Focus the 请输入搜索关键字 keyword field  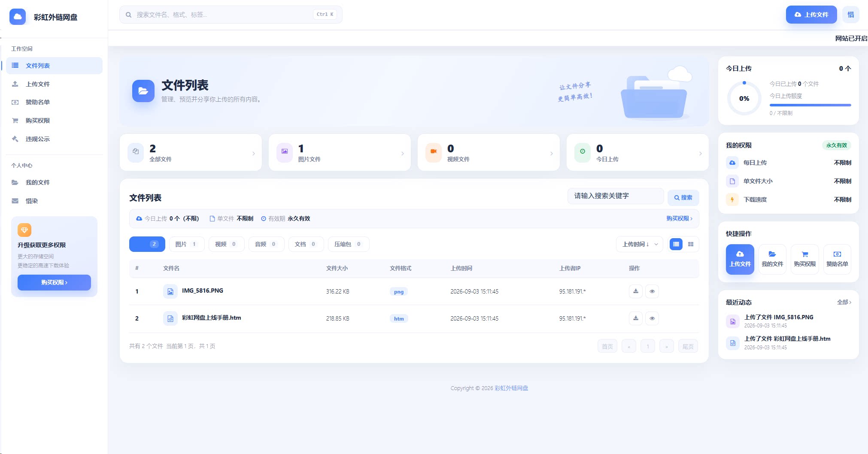(616, 196)
